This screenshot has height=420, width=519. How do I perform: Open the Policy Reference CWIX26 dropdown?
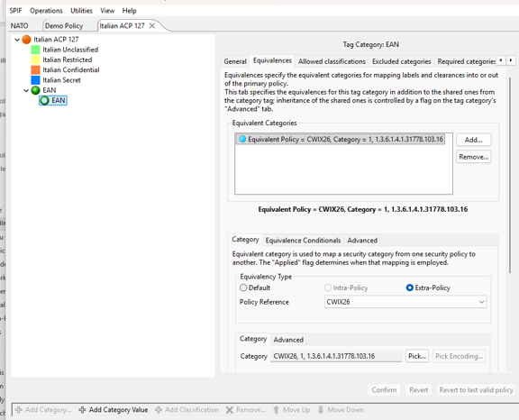point(405,302)
